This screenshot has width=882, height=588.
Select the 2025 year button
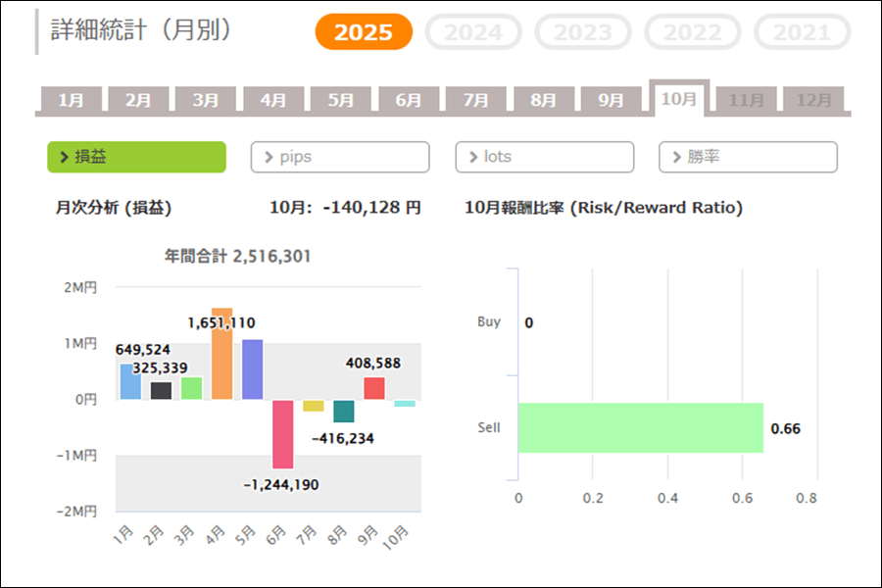[364, 32]
